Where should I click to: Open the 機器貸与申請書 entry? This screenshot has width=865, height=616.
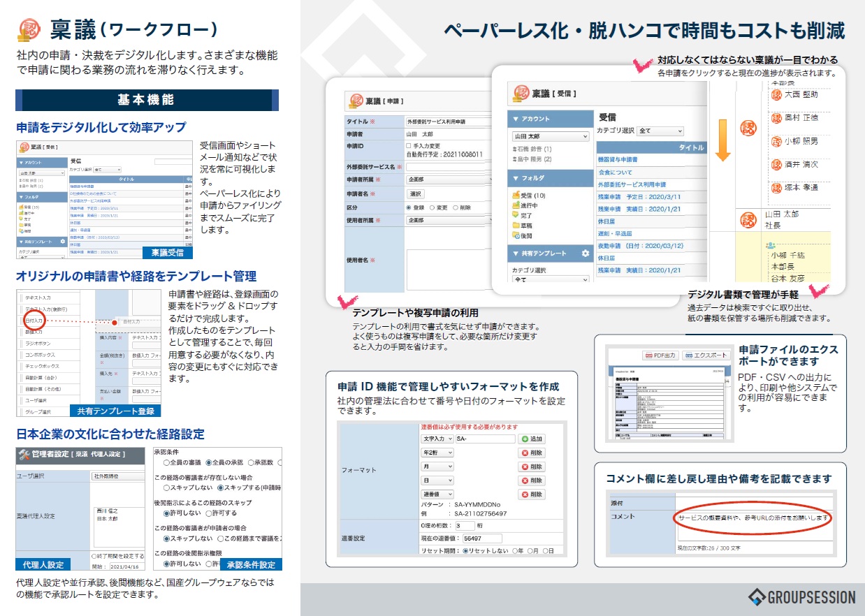coord(618,160)
